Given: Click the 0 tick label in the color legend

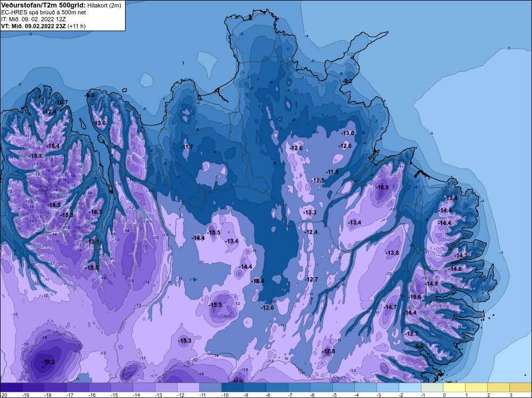Looking at the screenshot, I should 444,395.
